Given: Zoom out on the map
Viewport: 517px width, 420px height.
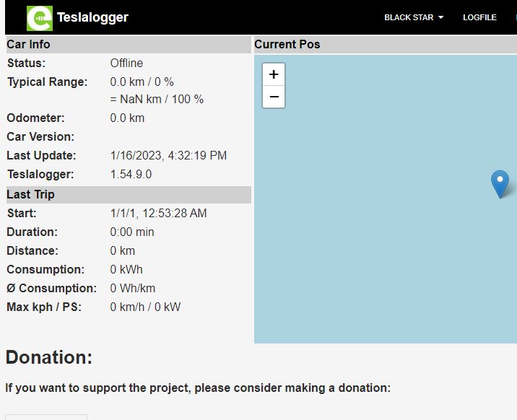Looking at the screenshot, I should (x=274, y=97).
